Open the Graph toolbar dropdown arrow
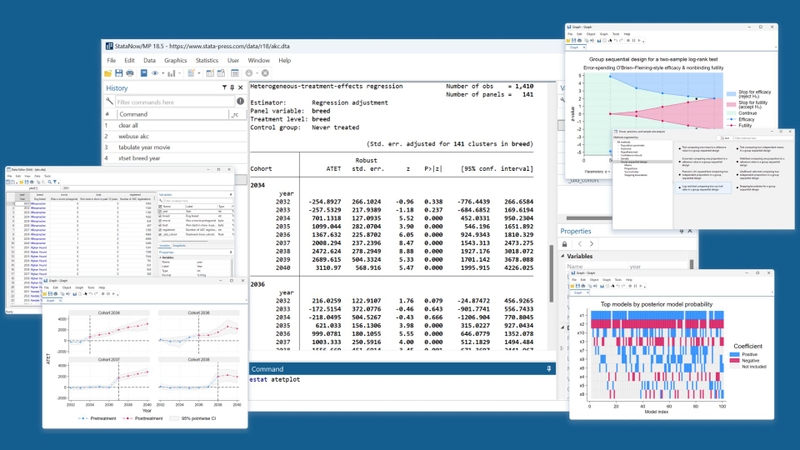This screenshot has height=450, width=800. (x=180, y=73)
